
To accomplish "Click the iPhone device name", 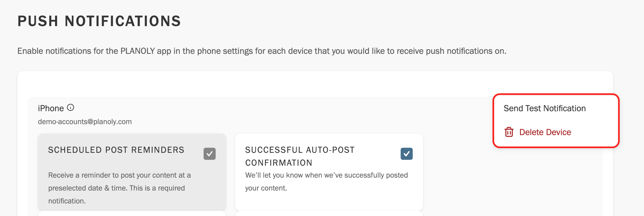I will tap(51, 108).
